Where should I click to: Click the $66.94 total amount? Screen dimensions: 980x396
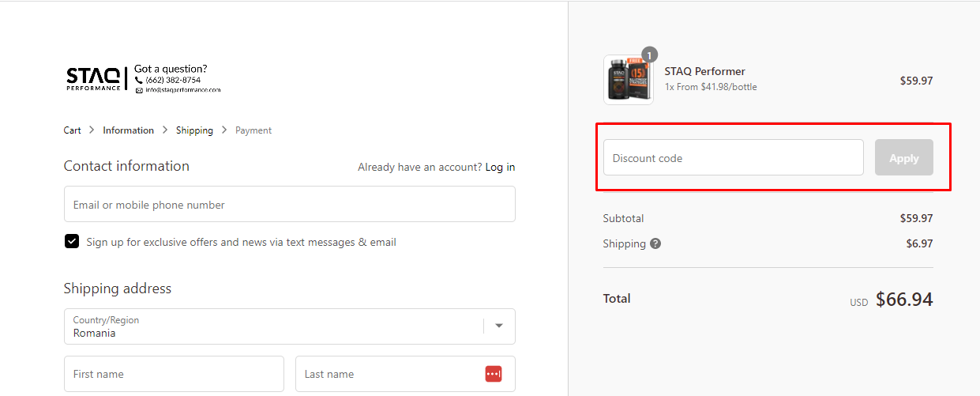click(904, 300)
